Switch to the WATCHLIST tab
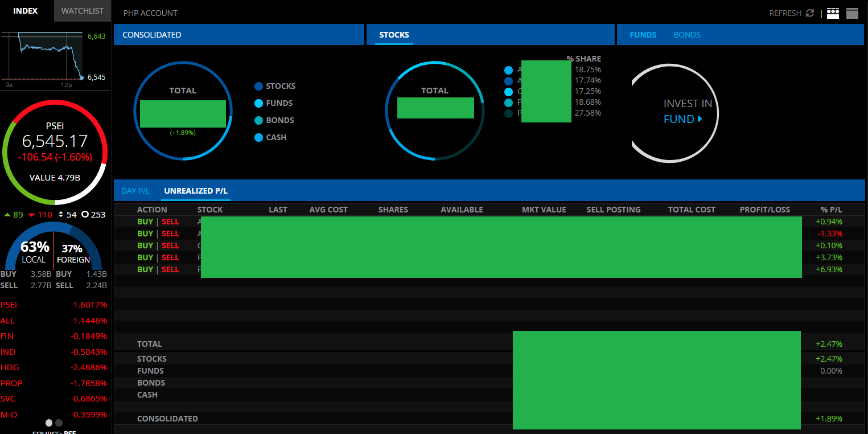868x434 pixels. (82, 10)
